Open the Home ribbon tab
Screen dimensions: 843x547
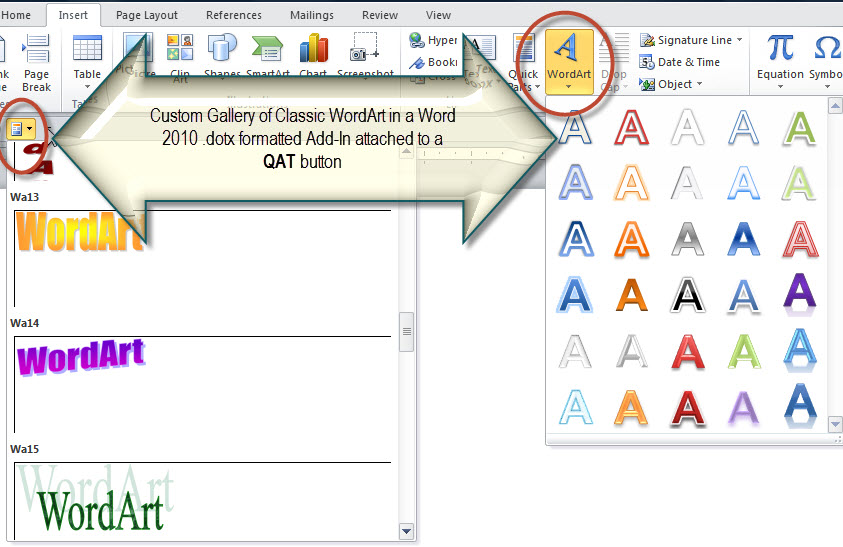tap(16, 15)
